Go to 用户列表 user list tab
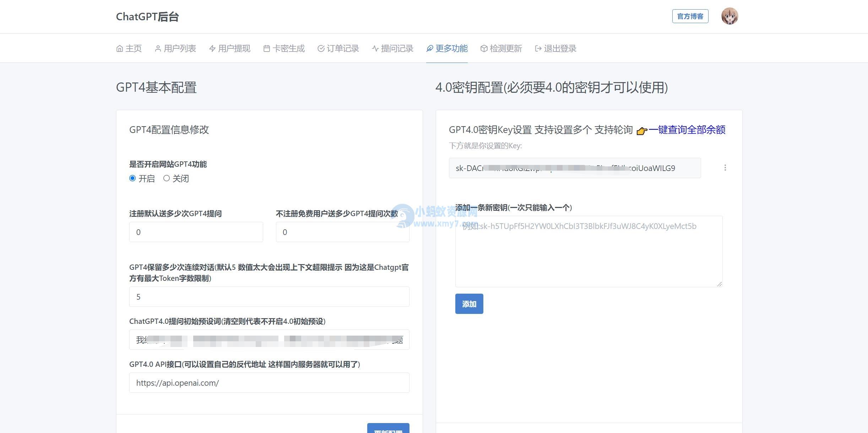 pyautogui.click(x=175, y=48)
